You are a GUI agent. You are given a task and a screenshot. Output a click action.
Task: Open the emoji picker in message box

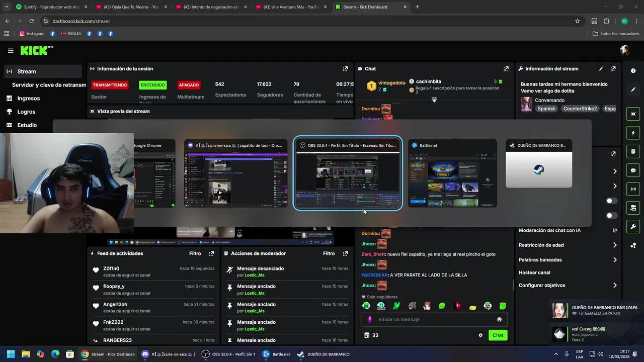499,319
